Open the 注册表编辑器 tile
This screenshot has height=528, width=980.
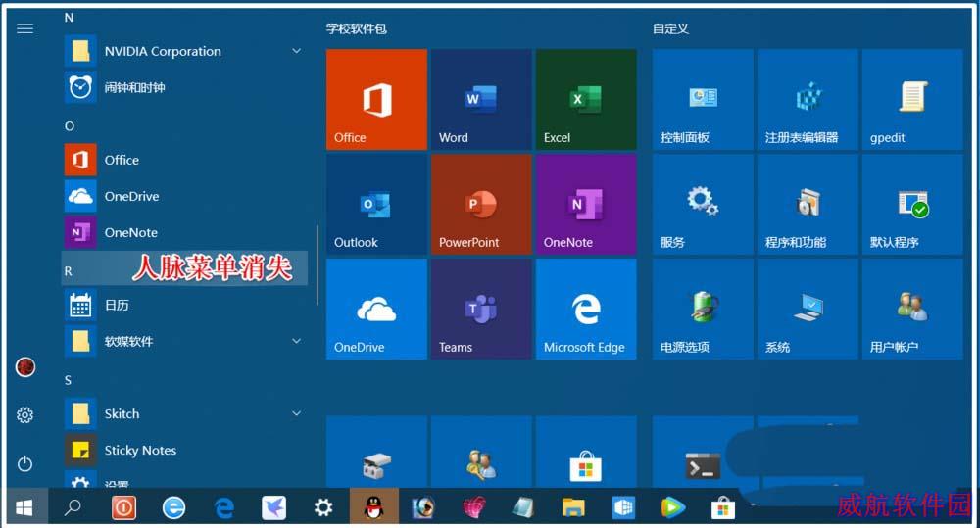[x=808, y=99]
